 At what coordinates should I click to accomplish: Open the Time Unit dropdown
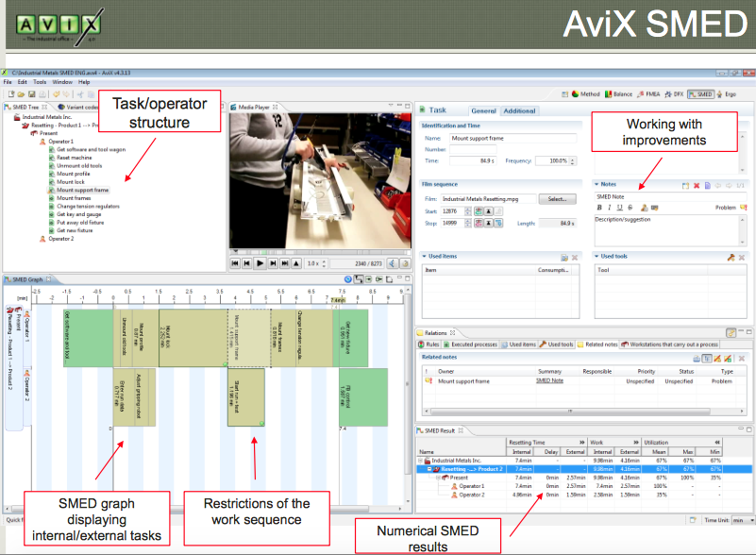click(x=743, y=520)
